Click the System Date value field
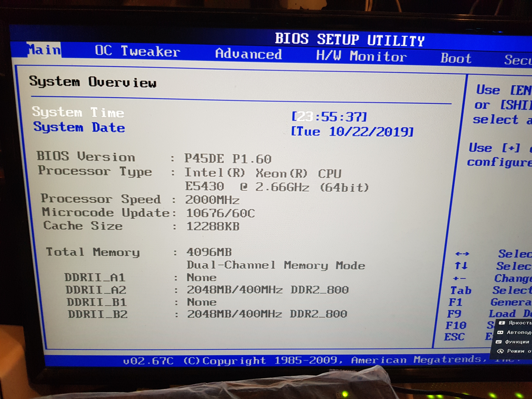Screen dimensions: 532x399 pos(352,132)
